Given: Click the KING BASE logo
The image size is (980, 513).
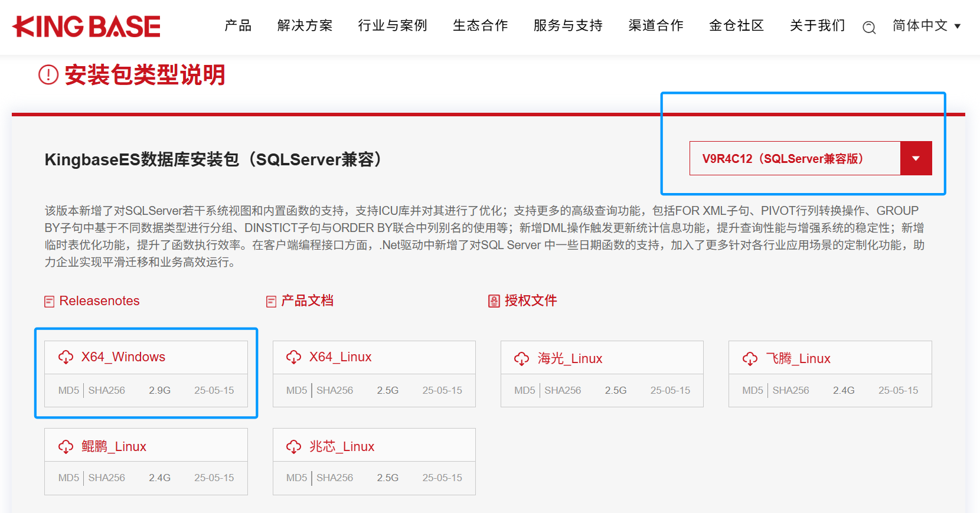Looking at the screenshot, I should coord(86,27).
